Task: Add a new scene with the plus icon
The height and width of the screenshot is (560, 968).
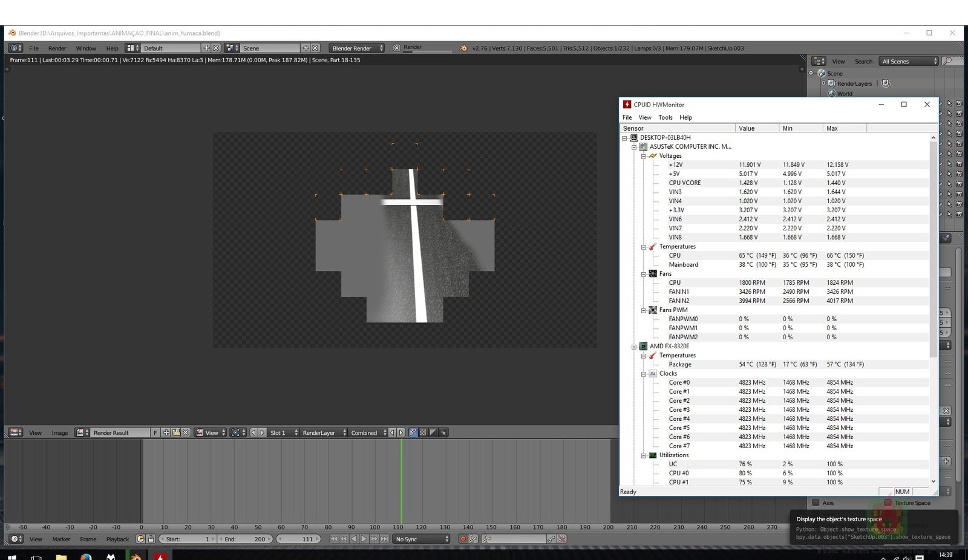Action: 306,48
